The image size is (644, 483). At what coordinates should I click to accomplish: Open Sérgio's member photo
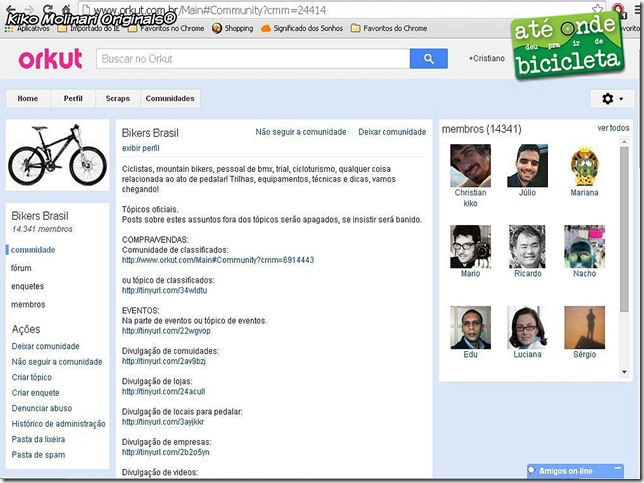(x=584, y=327)
